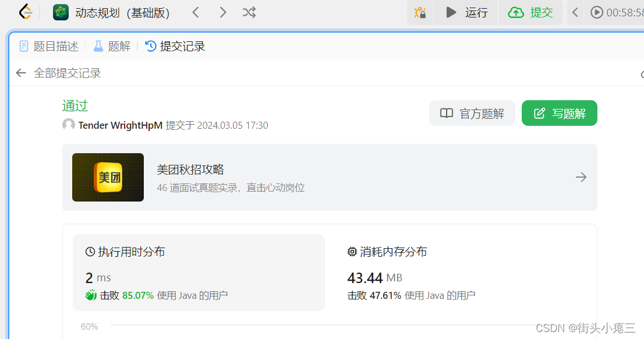This screenshot has height=339, width=644.
Task: Open 美团秋招攻略 promotion title
Action: tap(190, 169)
